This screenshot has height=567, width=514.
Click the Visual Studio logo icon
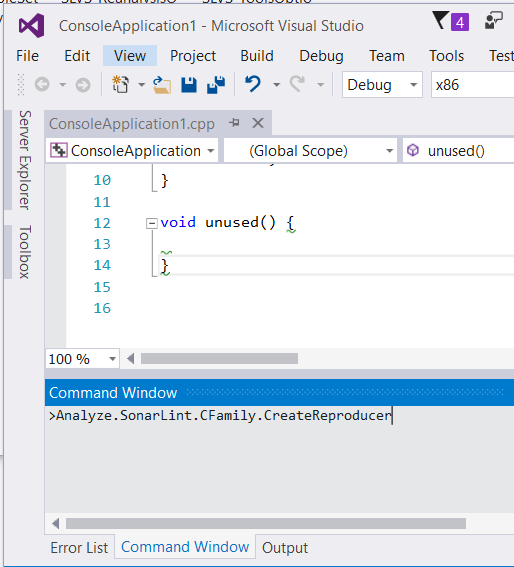point(31,26)
